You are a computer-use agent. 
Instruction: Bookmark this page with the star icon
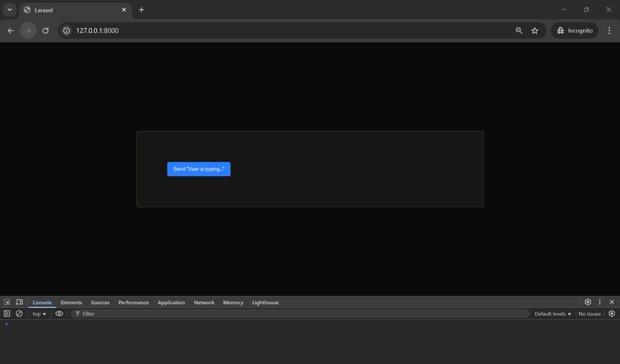[535, 31]
